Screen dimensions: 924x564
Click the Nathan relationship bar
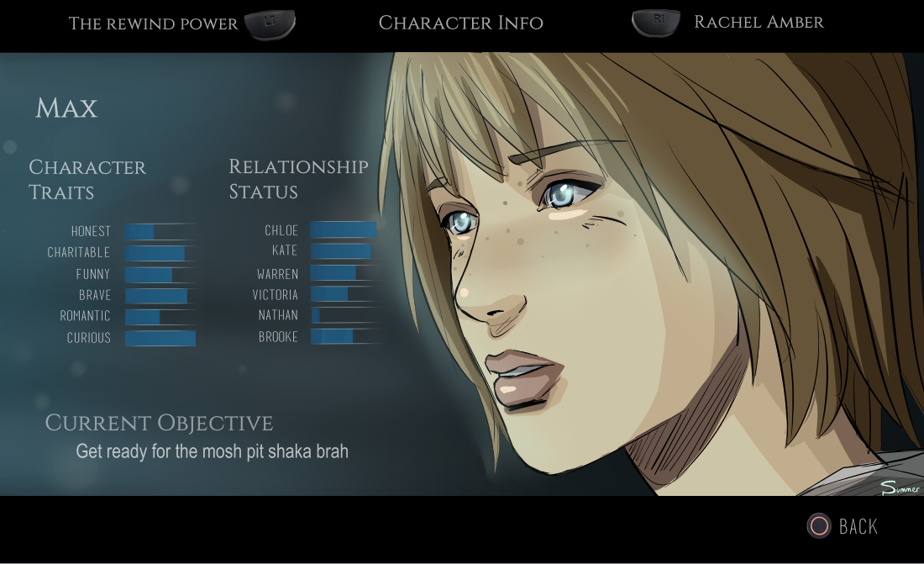[344, 315]
